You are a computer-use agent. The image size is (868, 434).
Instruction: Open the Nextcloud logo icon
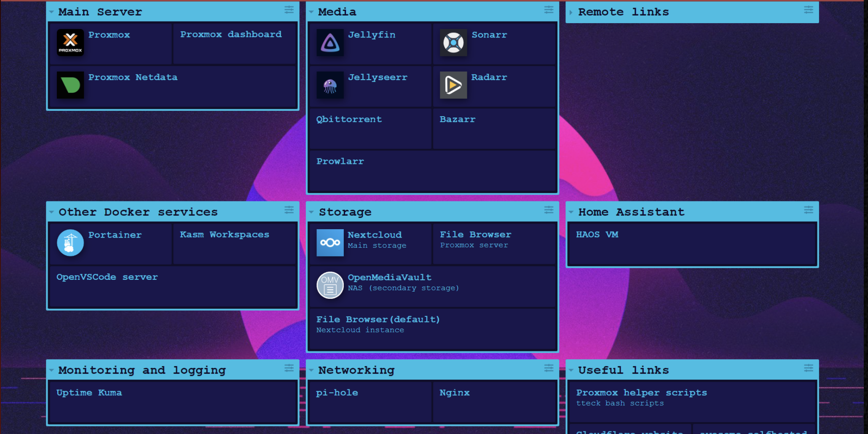coord(330,243)
